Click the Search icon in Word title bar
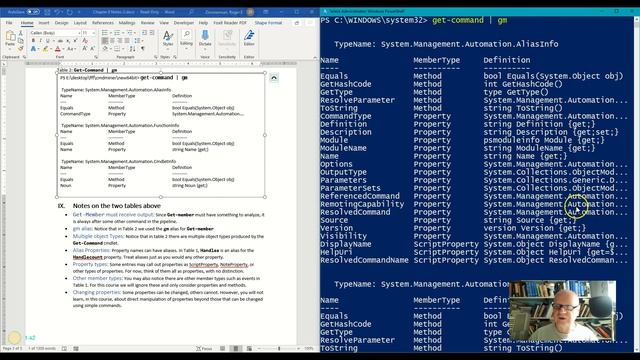Viewport: 640px width, 360px height. [191, 12]
